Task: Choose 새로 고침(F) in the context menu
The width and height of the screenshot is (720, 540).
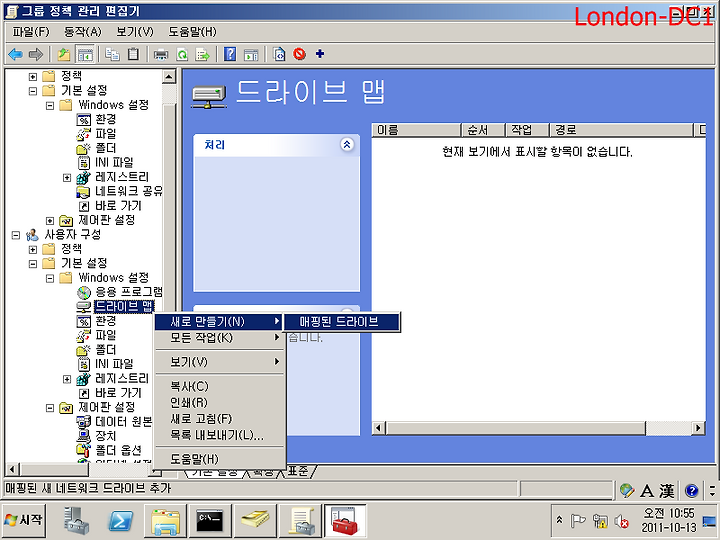Action: coord(219,418)
